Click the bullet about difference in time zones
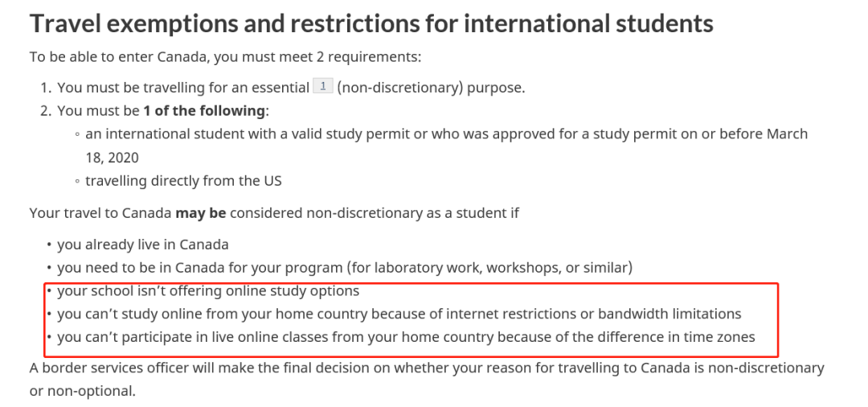This screenshot has height=407, width=868. [x=406, y=337]
